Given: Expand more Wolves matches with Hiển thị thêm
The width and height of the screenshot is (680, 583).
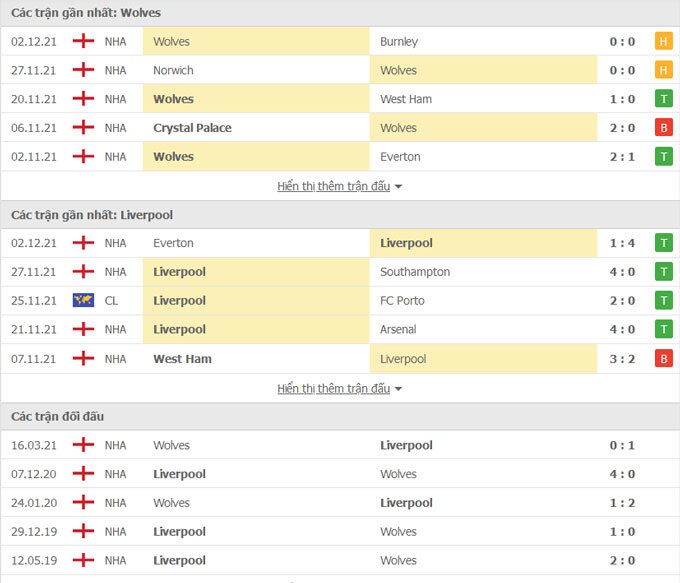Looking at the screenshot, I should tap(334, 186).
